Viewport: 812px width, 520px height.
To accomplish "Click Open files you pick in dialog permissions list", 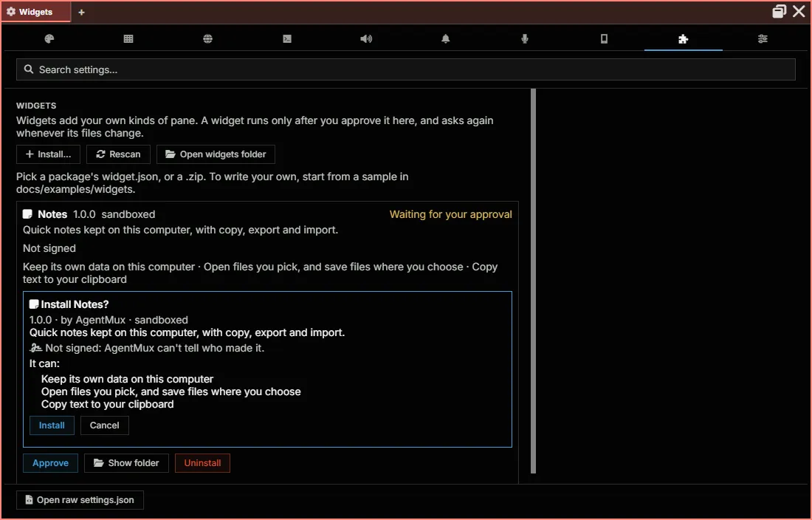I will (171, 391).
